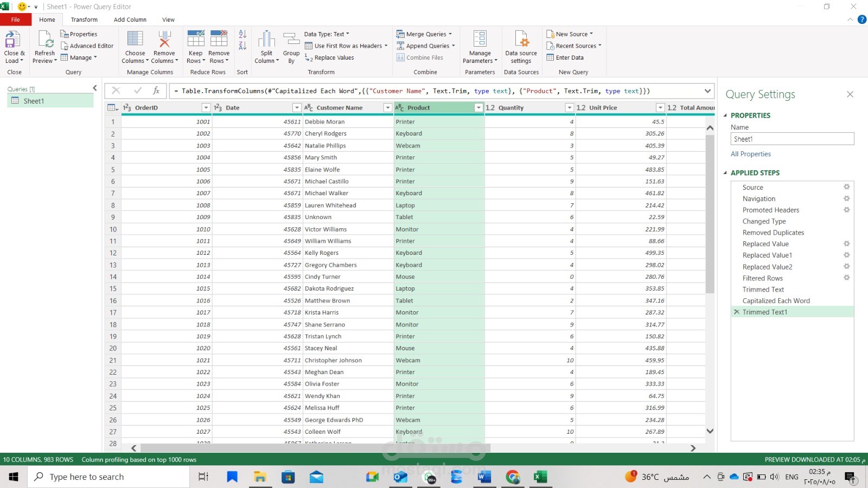Viewport: 868px width, 488px height.
Task: Open the Append Queries menu
Action: point(426,46)
